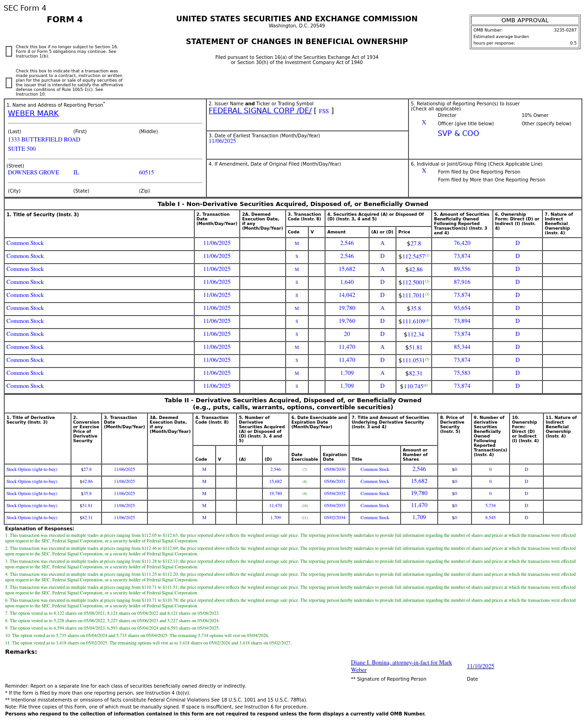Viewport: 586px width, 728px height.
Task: Check the Rule 10b5-1(c) transaction box
Action: click(9, 83)
